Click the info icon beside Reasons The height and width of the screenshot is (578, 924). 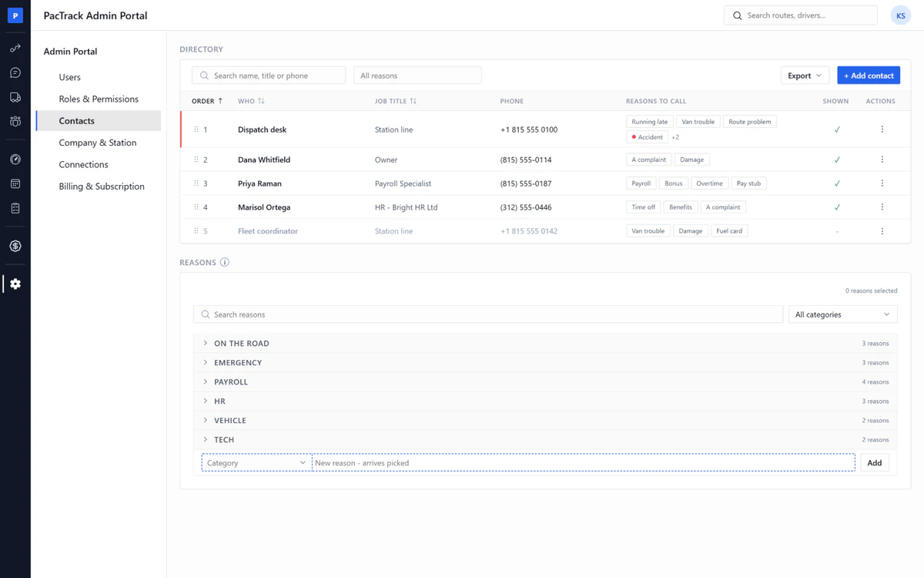[x=224, y=262]
